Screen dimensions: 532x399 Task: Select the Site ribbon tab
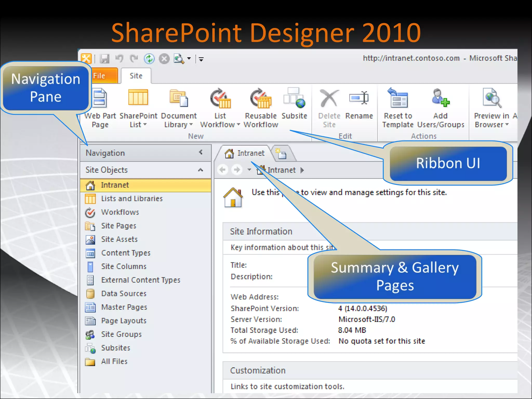(x=136, y=76)
